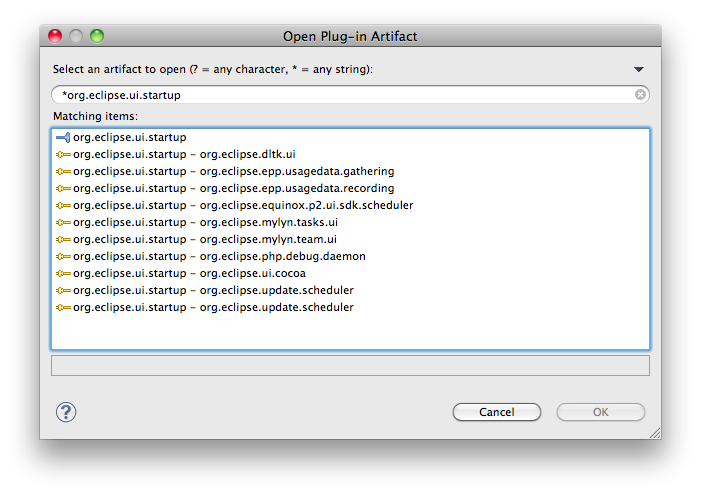Viewport: 701px width, 494px height.
Task: Select the org.eclipse.ui.cocoa row
Action: point(350,273)
